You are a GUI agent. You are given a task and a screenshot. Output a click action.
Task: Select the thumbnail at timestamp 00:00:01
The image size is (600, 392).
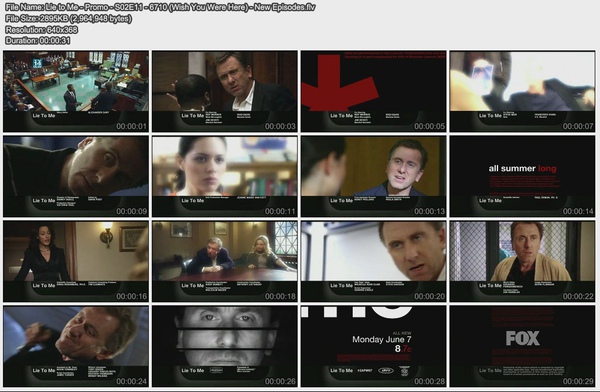pos(76,91)
